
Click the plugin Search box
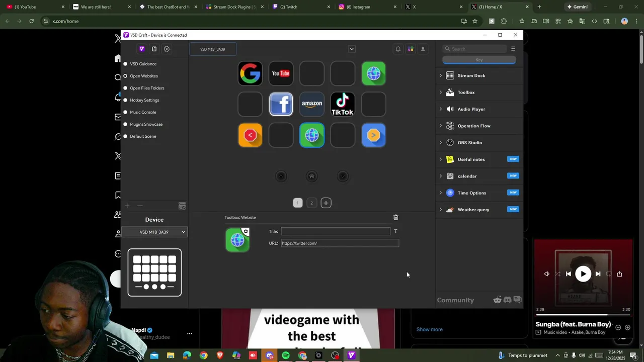[475, 49]
